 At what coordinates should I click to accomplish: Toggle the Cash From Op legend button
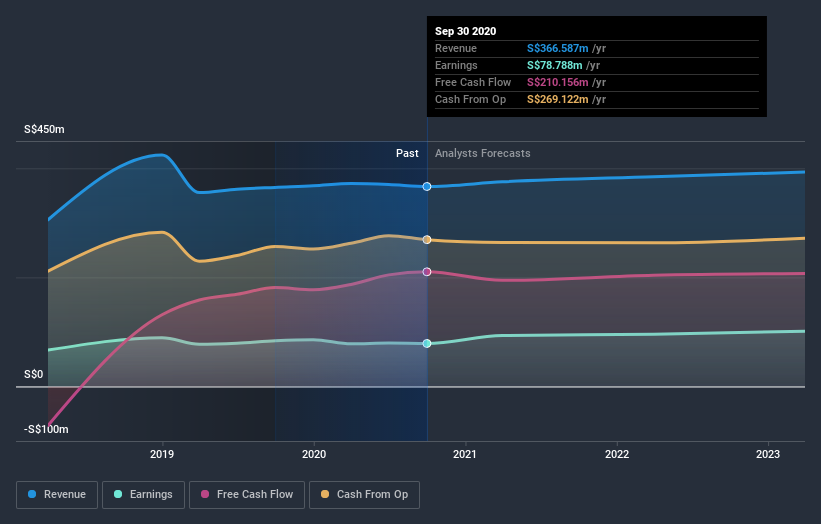click(364, 495)
